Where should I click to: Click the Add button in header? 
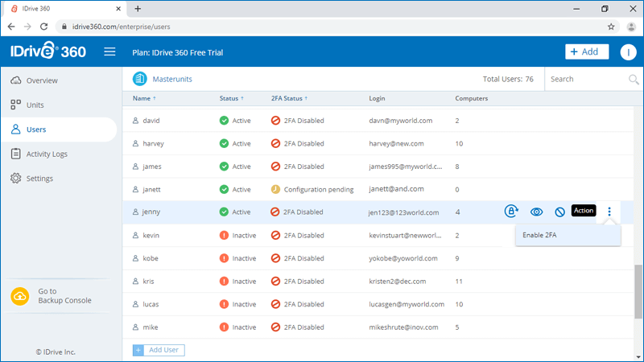pos(587,51)
